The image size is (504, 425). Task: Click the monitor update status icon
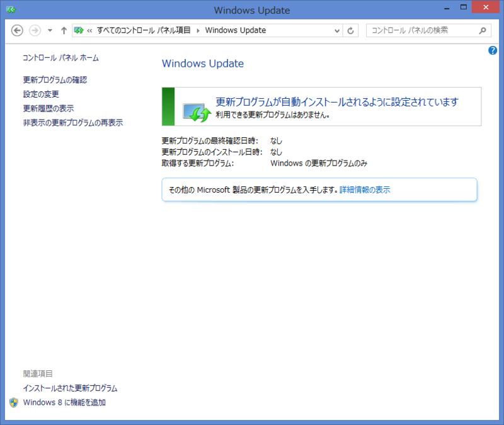pos(197,112)
